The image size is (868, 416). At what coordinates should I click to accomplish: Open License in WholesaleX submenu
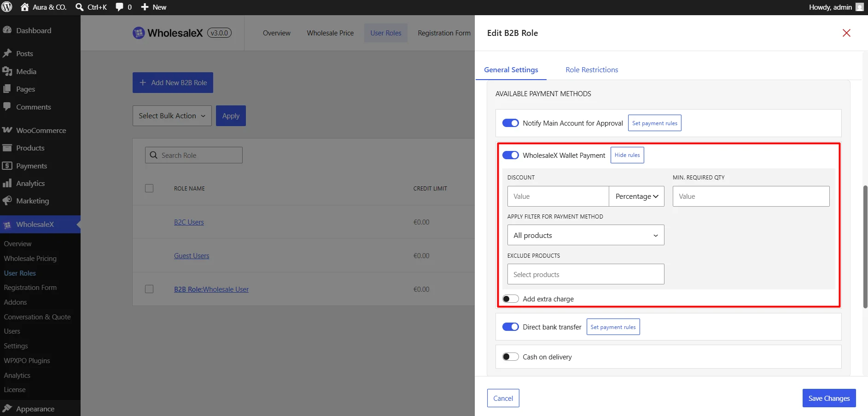click(15, 390)
